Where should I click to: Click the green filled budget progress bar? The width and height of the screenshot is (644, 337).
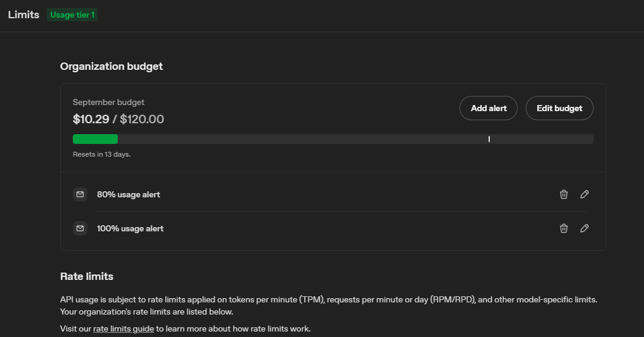pyautogui.click(x=95, y=139)
